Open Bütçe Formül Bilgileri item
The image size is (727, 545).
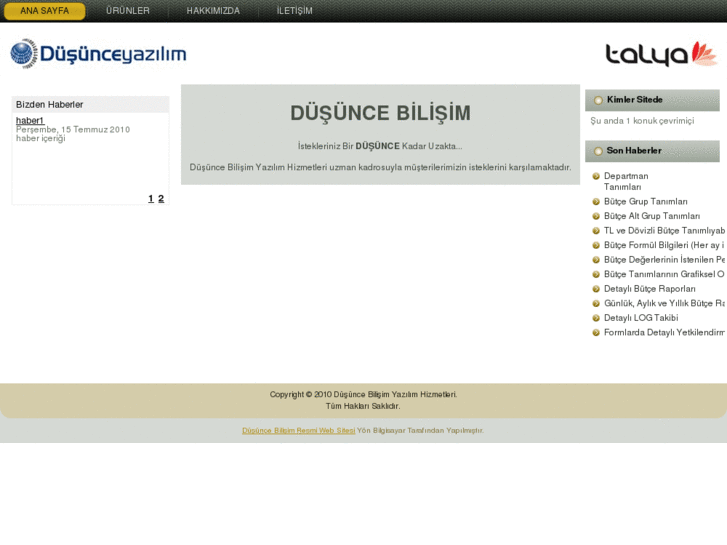tap(664, 245)
